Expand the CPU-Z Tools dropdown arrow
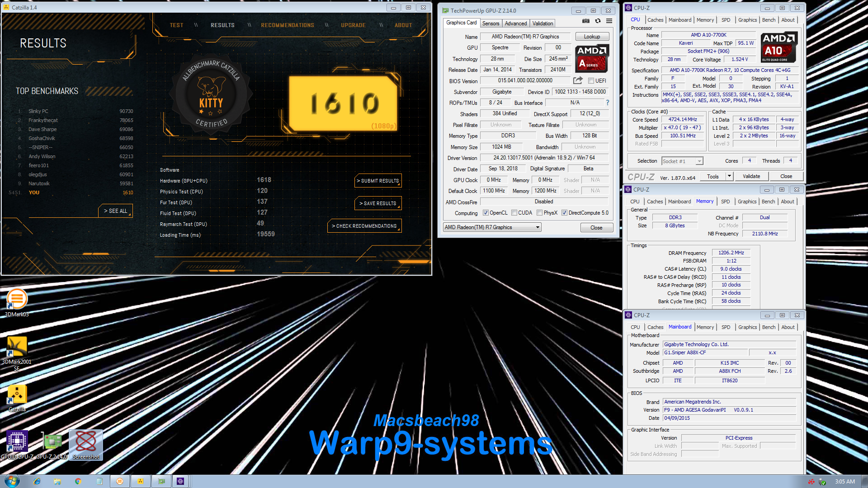 pyautogui.click(x=729, y=176)
